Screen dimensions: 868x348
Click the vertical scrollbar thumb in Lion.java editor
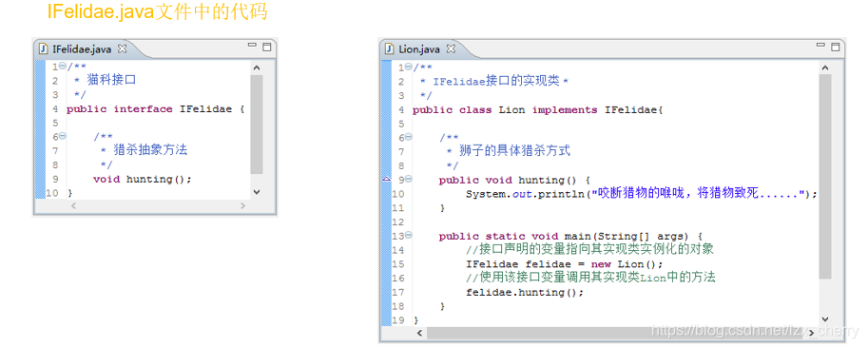825,177
